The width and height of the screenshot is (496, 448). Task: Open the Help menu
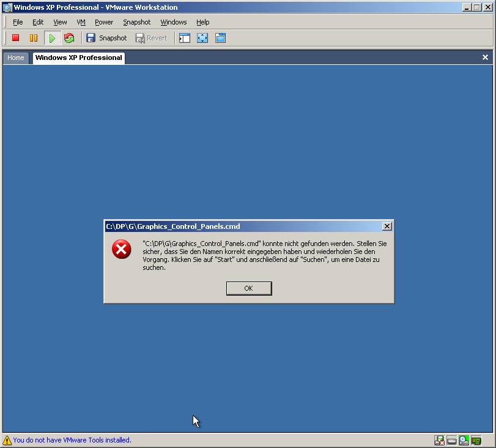pos(203,22)
